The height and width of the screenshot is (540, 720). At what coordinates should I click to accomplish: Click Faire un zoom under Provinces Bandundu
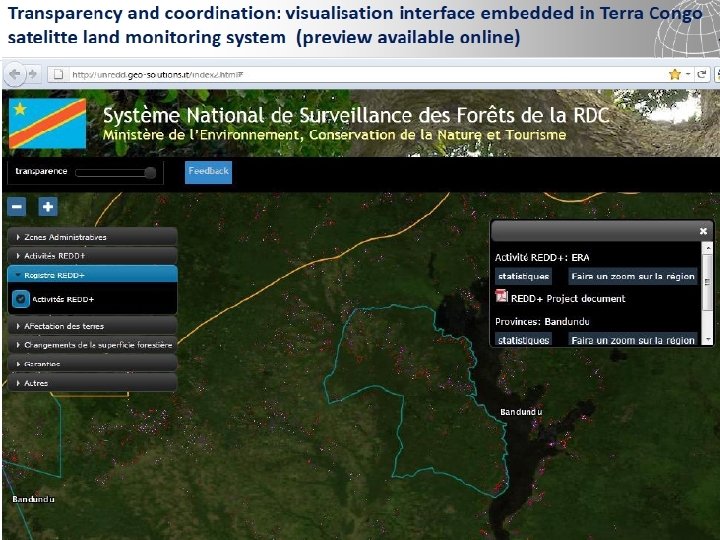pos(633,340)
